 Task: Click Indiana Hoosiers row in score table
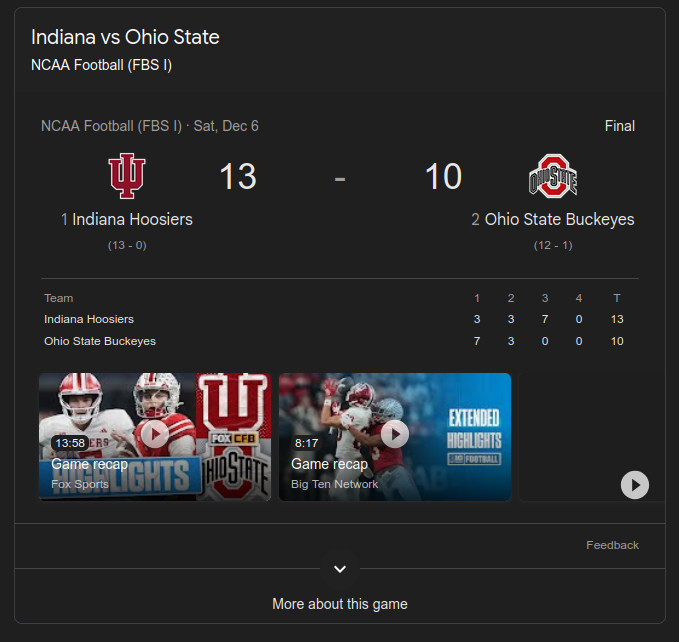[89, 319]
